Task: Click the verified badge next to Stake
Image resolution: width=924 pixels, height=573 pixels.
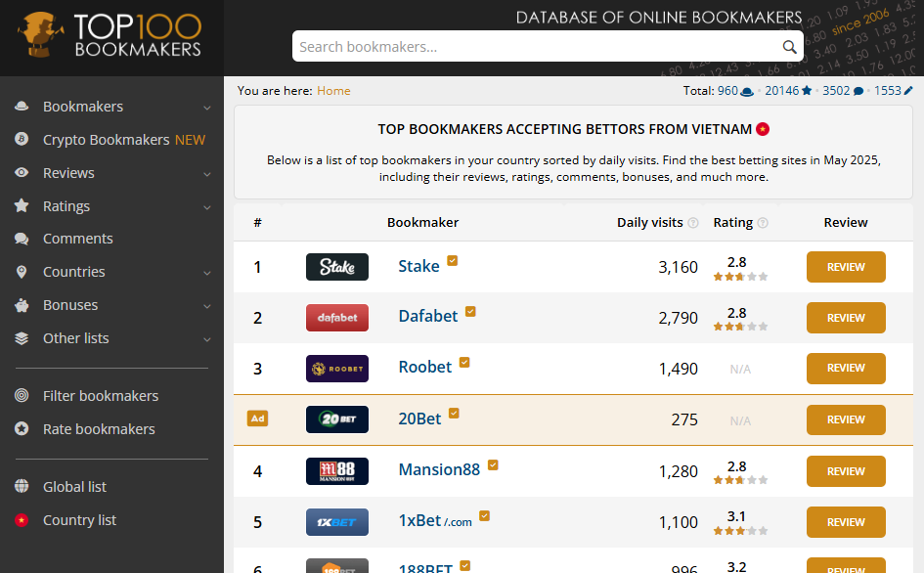Action: (453, 260)
